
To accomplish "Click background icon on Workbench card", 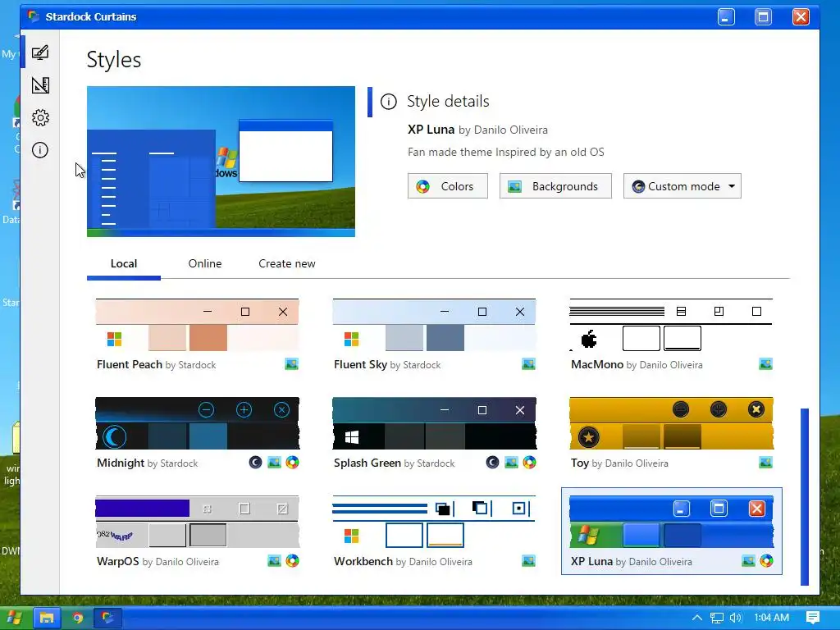I will tap(528, 561).
